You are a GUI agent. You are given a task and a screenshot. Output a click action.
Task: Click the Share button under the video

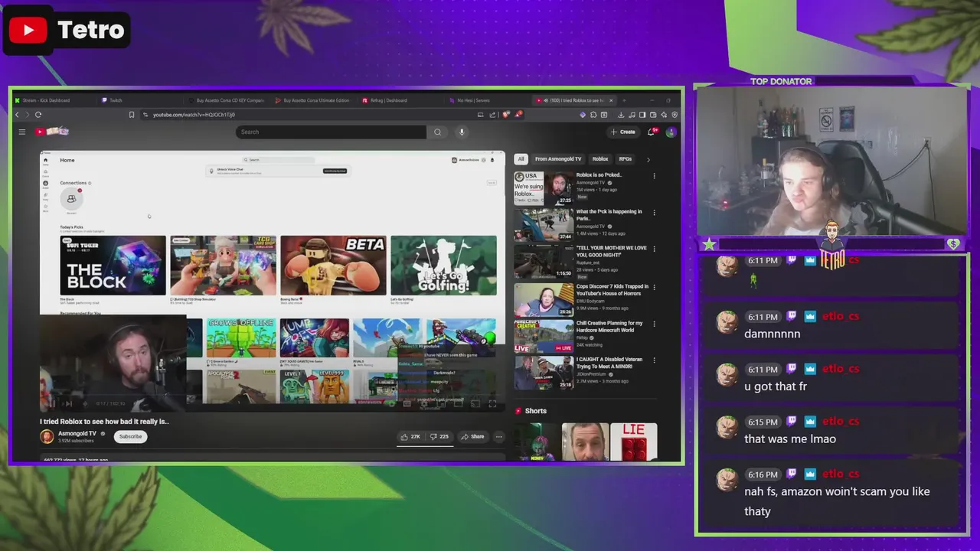click(x=472, y=436)
